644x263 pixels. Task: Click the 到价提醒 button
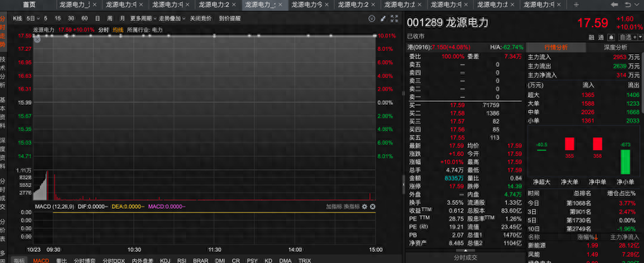coord(230,18)
